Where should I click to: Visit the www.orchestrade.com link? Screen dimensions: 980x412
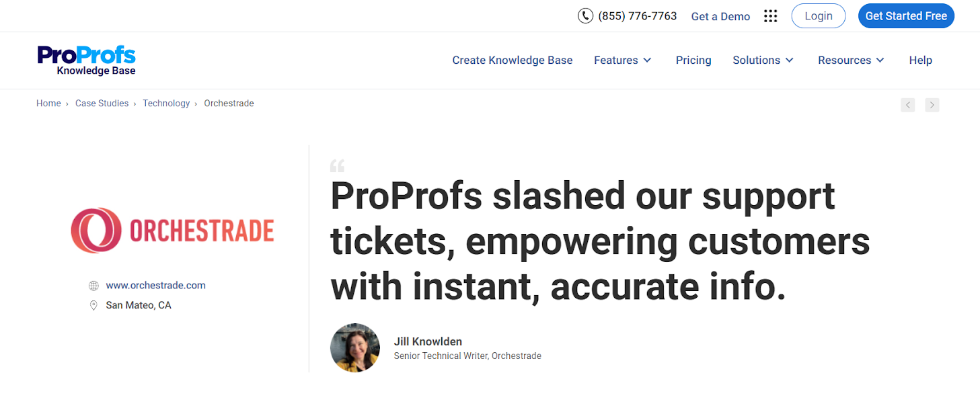tap(156, 286)
